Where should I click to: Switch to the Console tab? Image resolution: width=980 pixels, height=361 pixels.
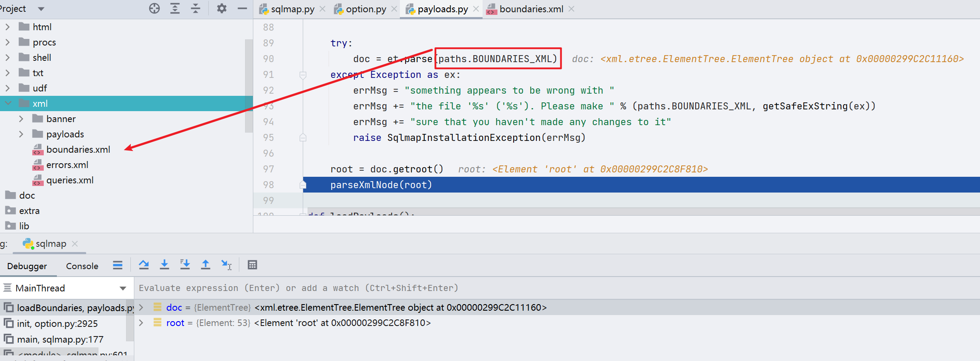[82, 266]
